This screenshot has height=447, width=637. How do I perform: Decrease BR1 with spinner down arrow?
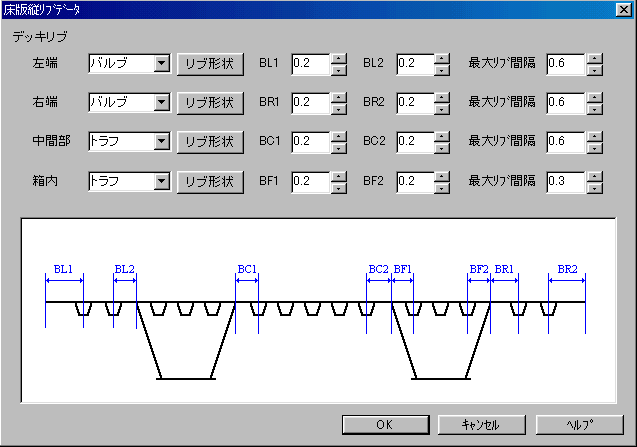(x=338, y=109)
